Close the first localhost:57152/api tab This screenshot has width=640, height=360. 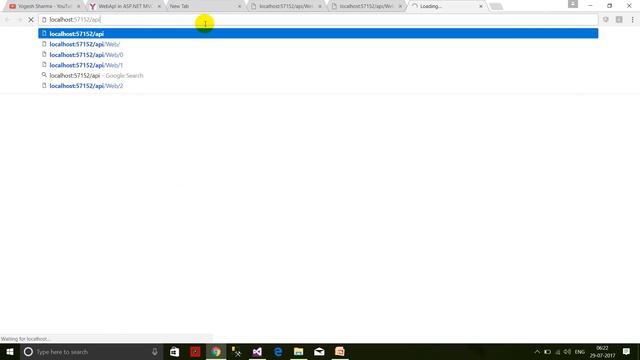pyautogui.click(x=320, y=6)
